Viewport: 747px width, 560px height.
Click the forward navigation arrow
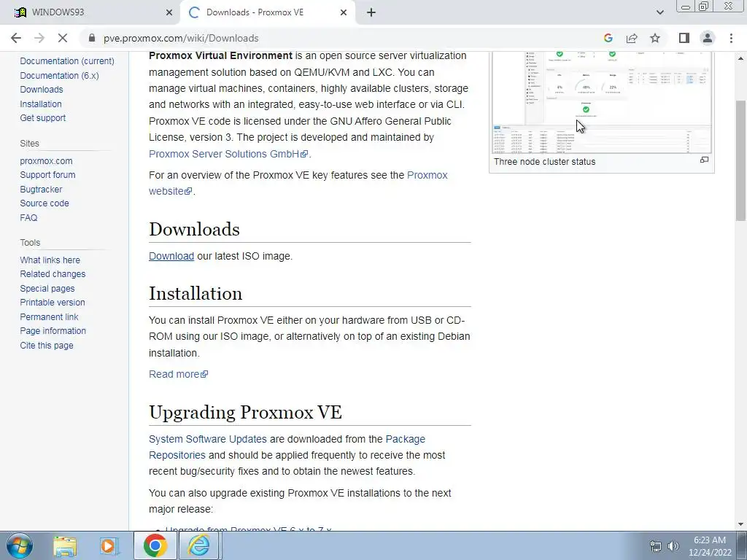39,38
